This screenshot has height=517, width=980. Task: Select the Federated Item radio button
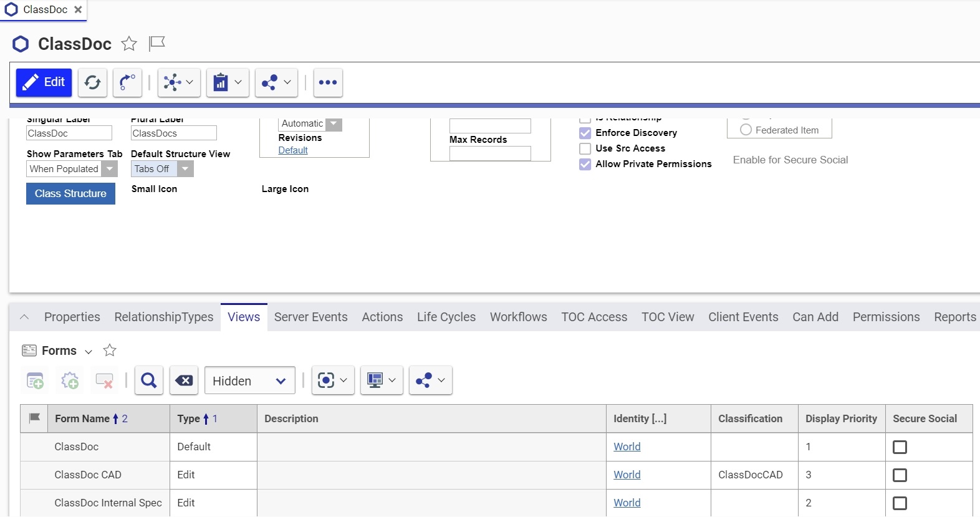click(746, 130)
